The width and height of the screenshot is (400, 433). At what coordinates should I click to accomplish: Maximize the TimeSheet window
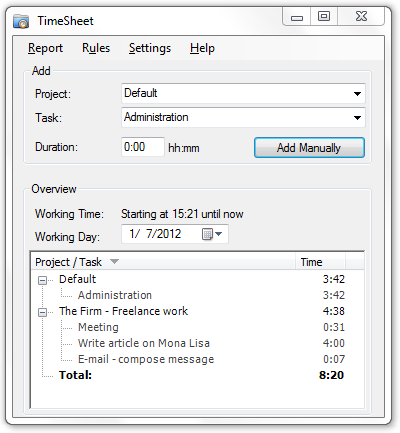pyautogui.click(x=324, y=17)
